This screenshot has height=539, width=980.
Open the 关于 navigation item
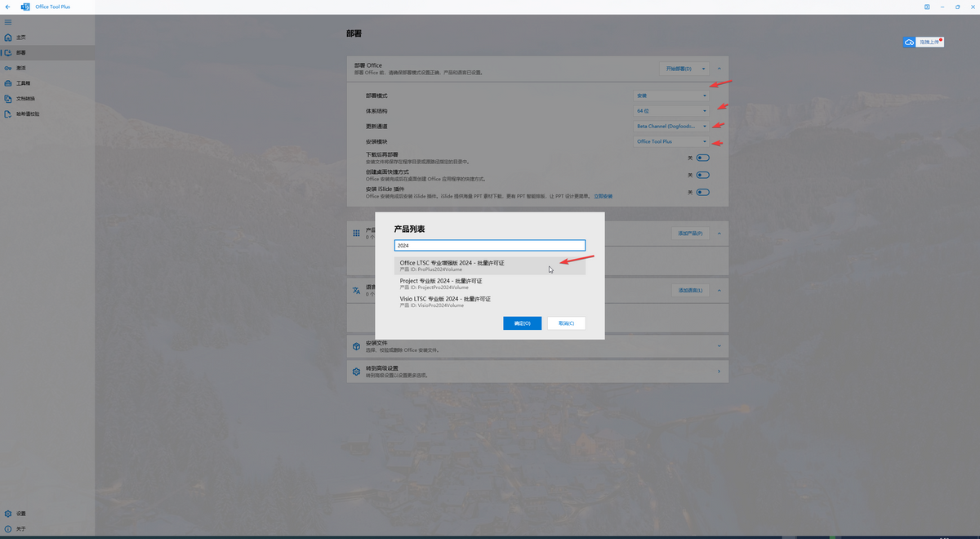point(47,528)
